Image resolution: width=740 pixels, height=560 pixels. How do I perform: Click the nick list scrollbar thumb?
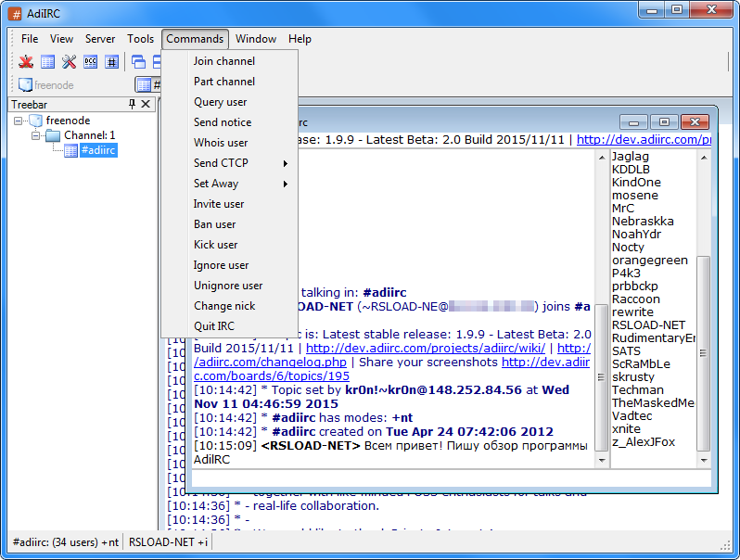pyautogui.click(x=704, y=353)
